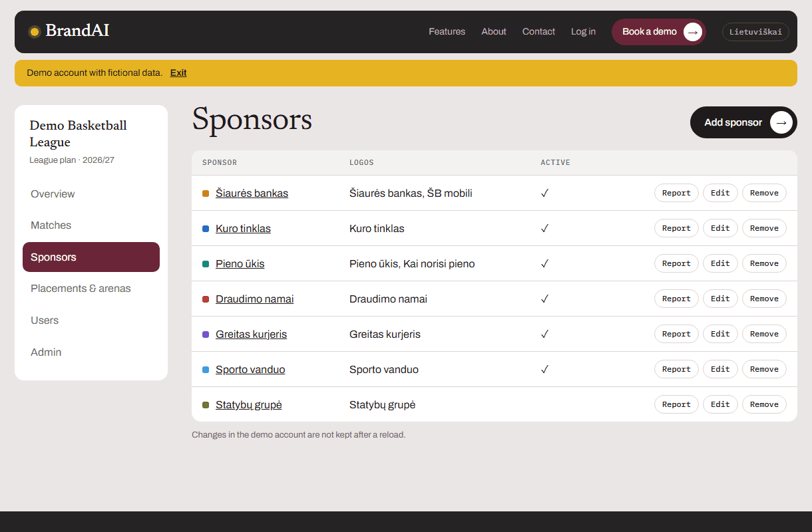This screenshot has height=532, width=812.
Task: View Report for Kuro tinklas
Action: (x=676, y=228)
